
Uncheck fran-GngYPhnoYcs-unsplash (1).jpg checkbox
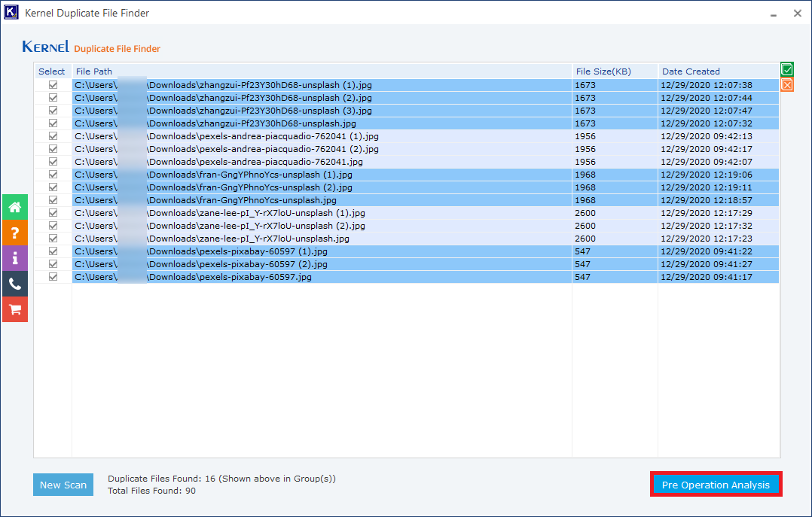tap(53, 175)
